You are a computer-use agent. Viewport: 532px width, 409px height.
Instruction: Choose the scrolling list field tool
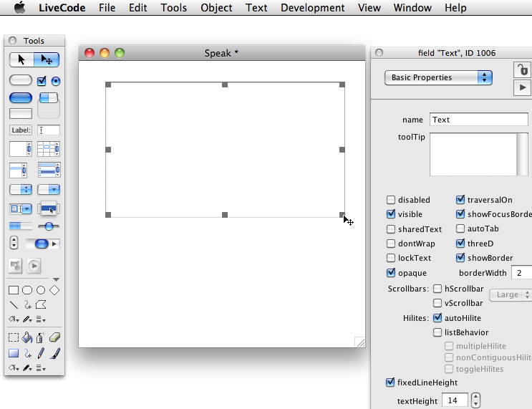click(x=19, y=170)
